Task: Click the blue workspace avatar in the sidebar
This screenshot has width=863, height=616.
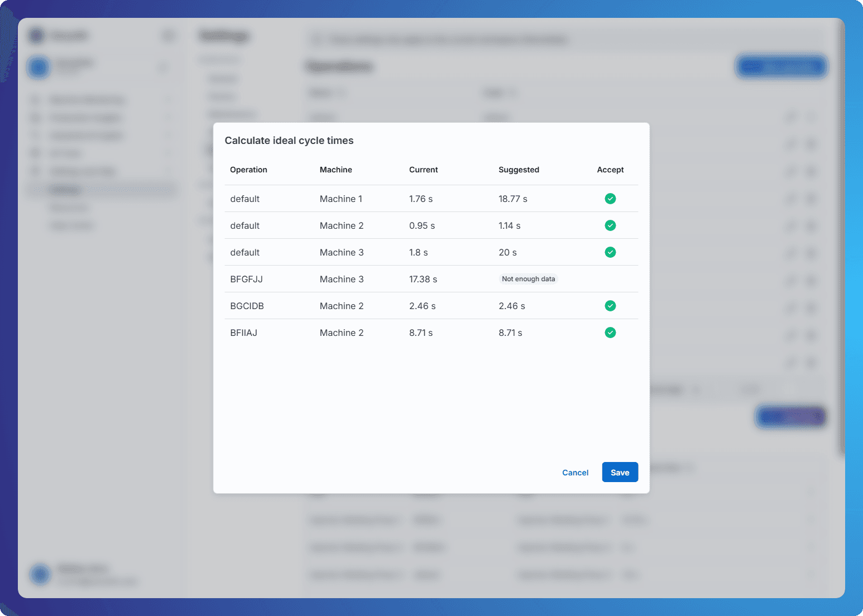Action: point(37,67)
